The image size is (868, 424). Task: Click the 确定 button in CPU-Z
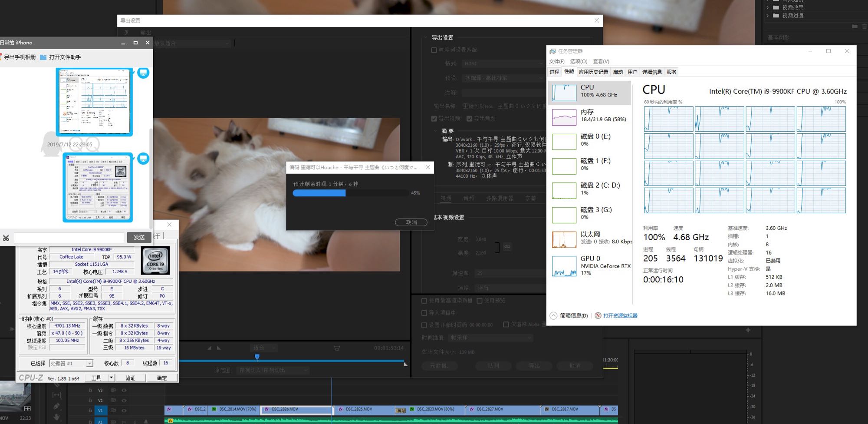162,378
